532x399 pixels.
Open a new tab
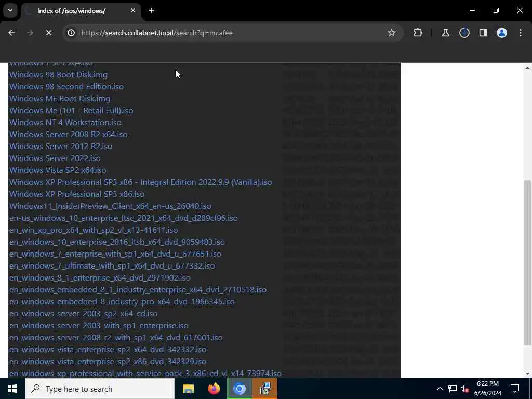152,10
